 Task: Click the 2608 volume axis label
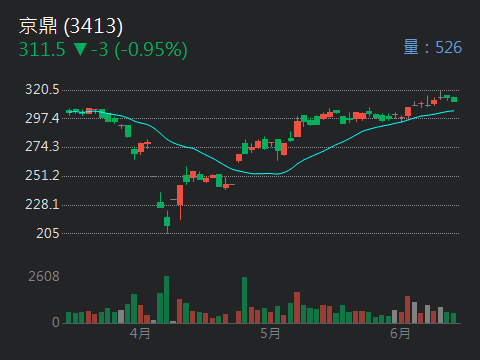point(44,276)
